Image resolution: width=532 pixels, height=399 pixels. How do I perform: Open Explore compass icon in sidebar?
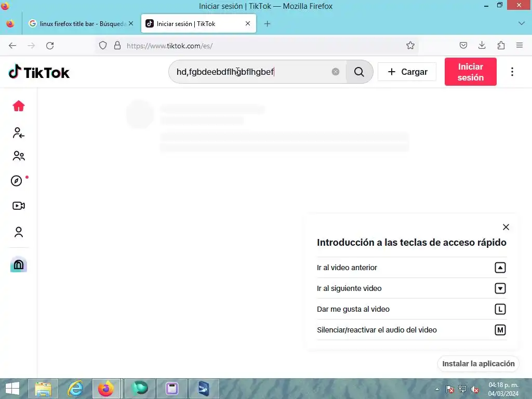point(16,180)
